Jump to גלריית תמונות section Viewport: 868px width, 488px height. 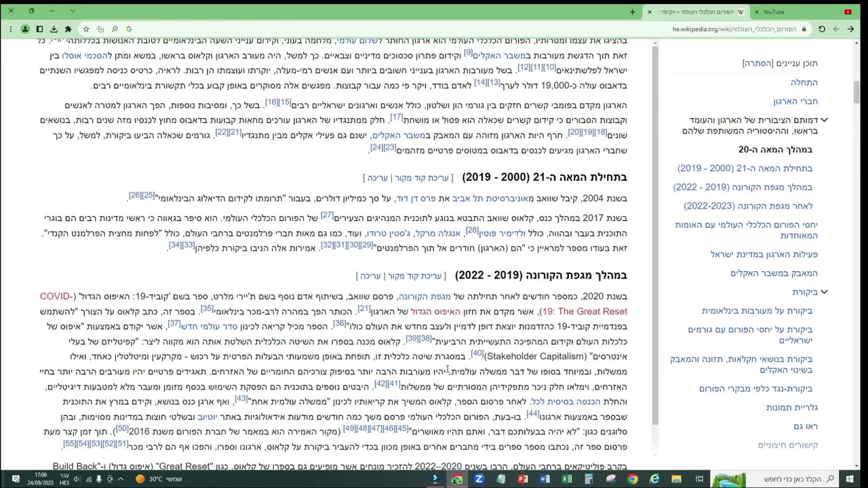point(792,407)
